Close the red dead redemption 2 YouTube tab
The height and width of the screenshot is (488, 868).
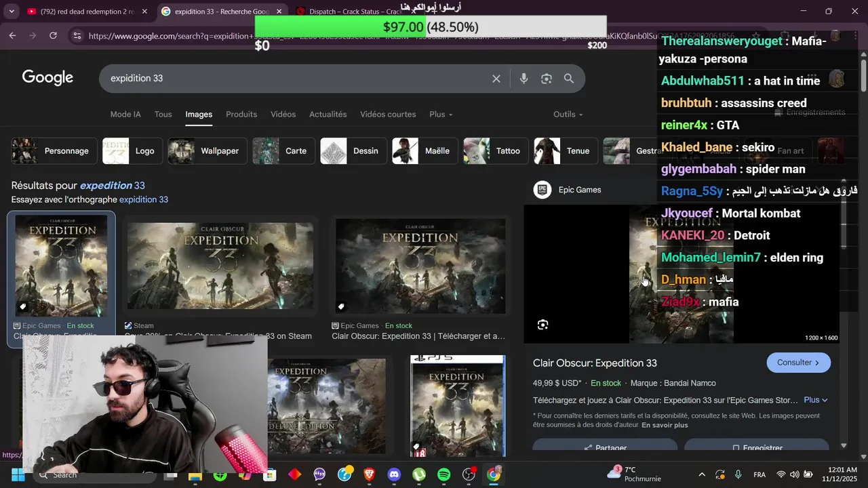coord(144,12)
